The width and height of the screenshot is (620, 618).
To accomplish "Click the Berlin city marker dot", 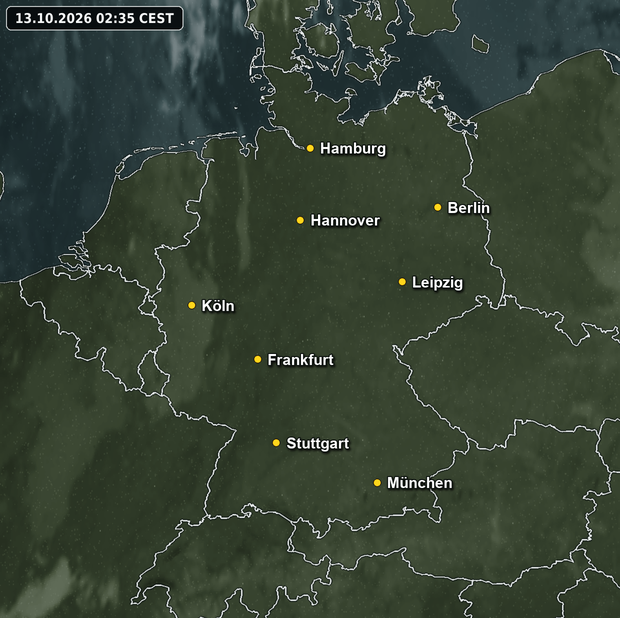I will click(x=437, y=207).
